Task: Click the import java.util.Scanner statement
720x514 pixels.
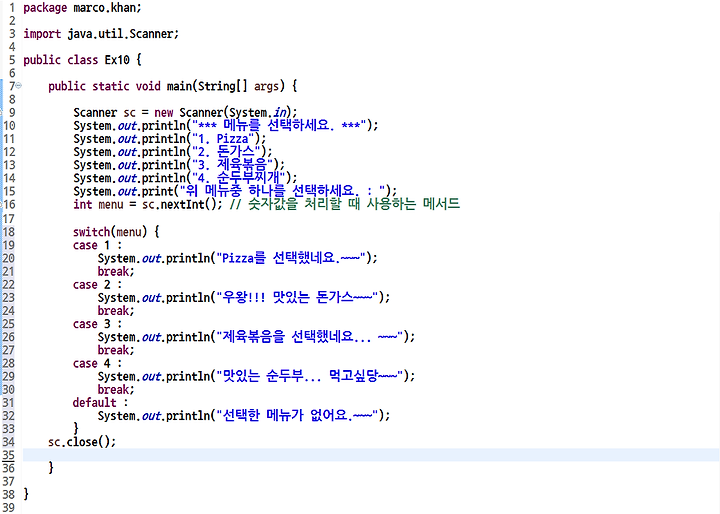Action: [x=101, y=34]
